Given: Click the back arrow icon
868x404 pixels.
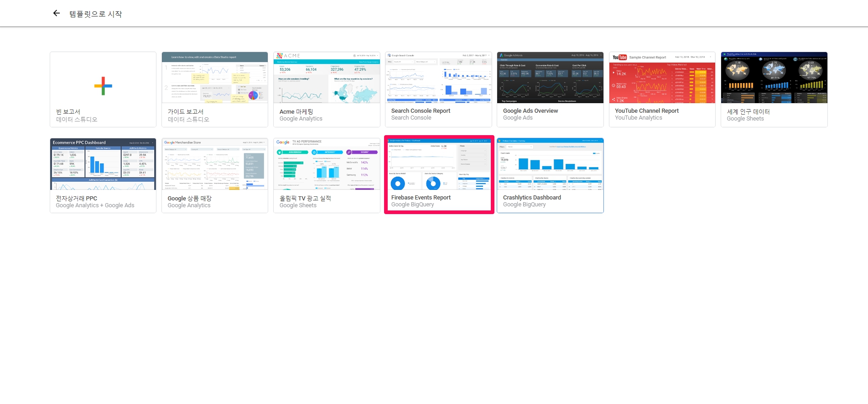Looking at the screenshot, I should click(x=57, y=13).
